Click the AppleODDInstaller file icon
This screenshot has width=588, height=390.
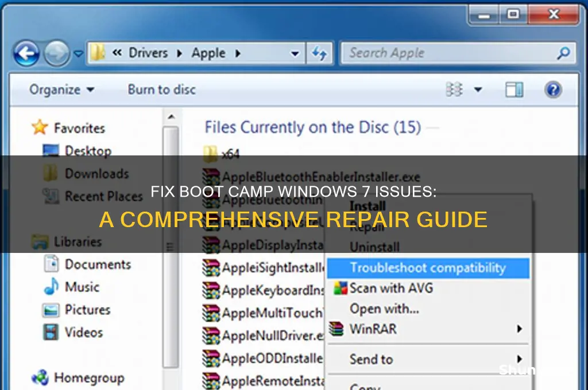(211, 358)
